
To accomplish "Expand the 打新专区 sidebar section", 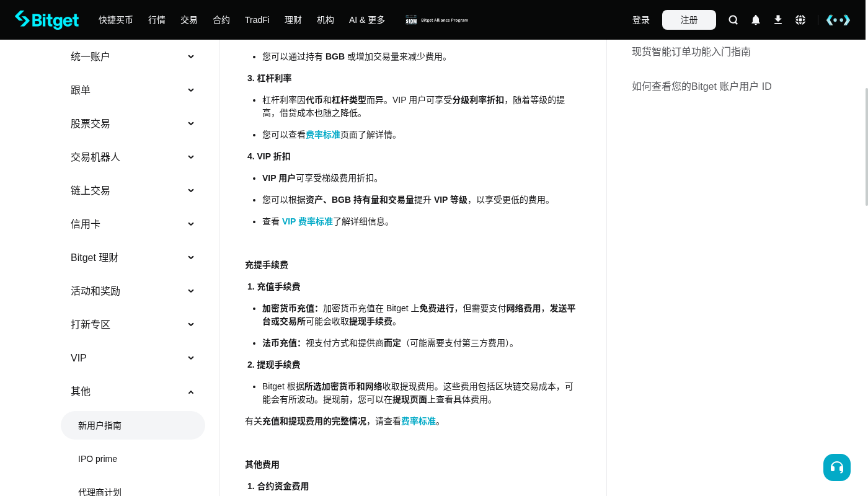I will pos(133,324).
